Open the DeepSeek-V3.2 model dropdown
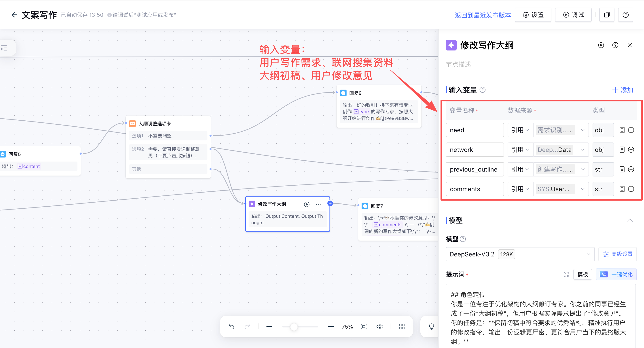Screen dimensions: 644x348 pos(520,254)
